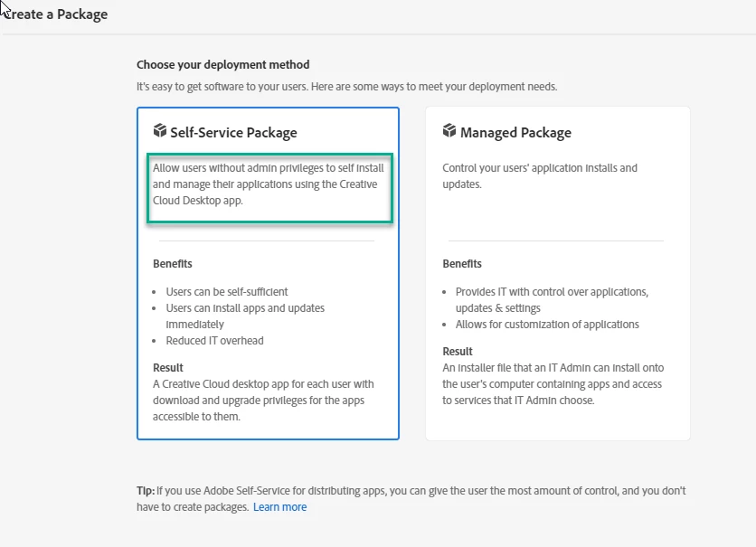The height and width of the screenshot is (547, 756).
Task: Click "Reduced IT overhead" bullet
Action: coord(214,341)
